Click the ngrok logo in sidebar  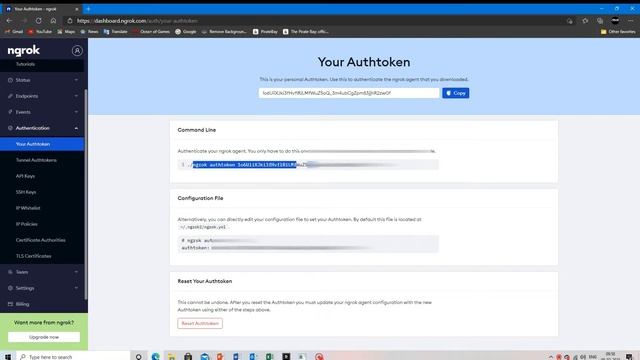pyautogui.click(x=24, y=51)
